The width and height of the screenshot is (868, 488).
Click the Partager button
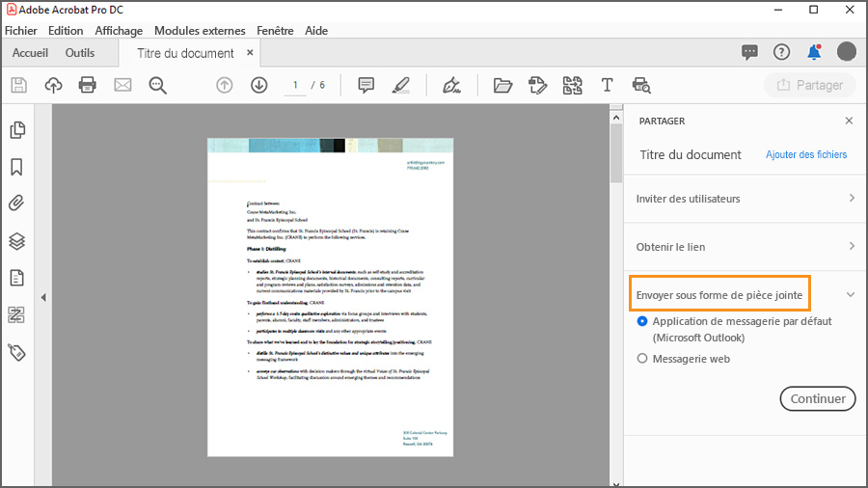click(x=810, y=85)
